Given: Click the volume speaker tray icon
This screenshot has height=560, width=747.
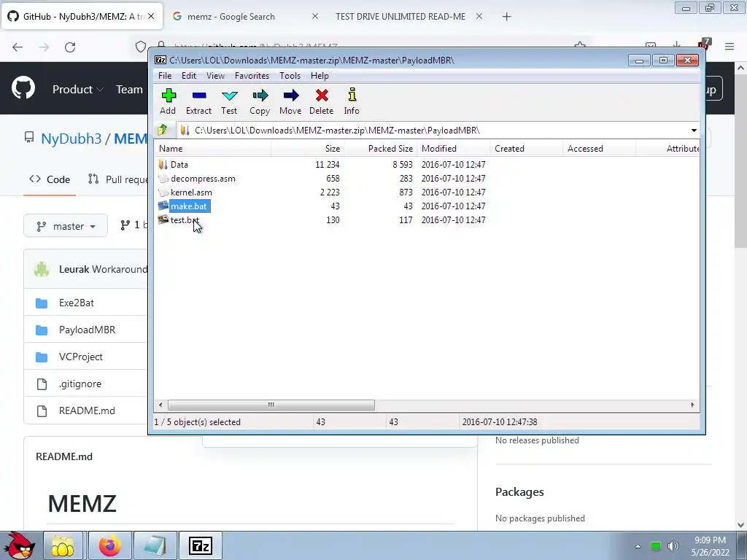Looking at the screenshot, I should click(673, 546).
